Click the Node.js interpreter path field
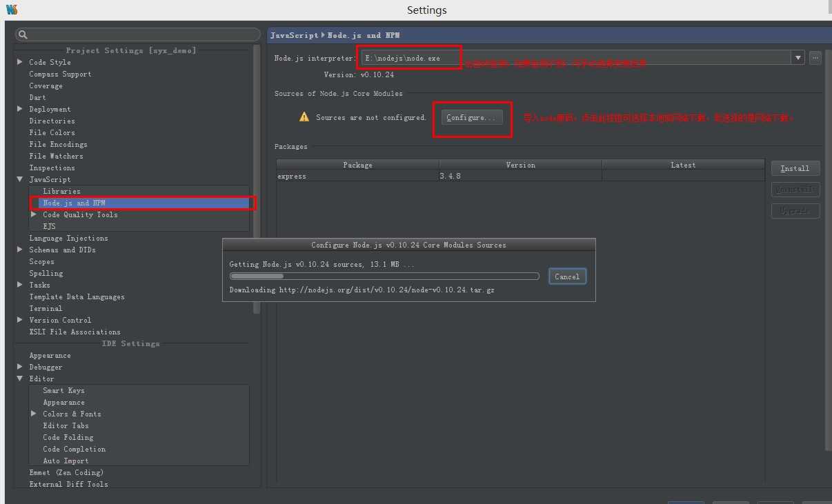 575,58
